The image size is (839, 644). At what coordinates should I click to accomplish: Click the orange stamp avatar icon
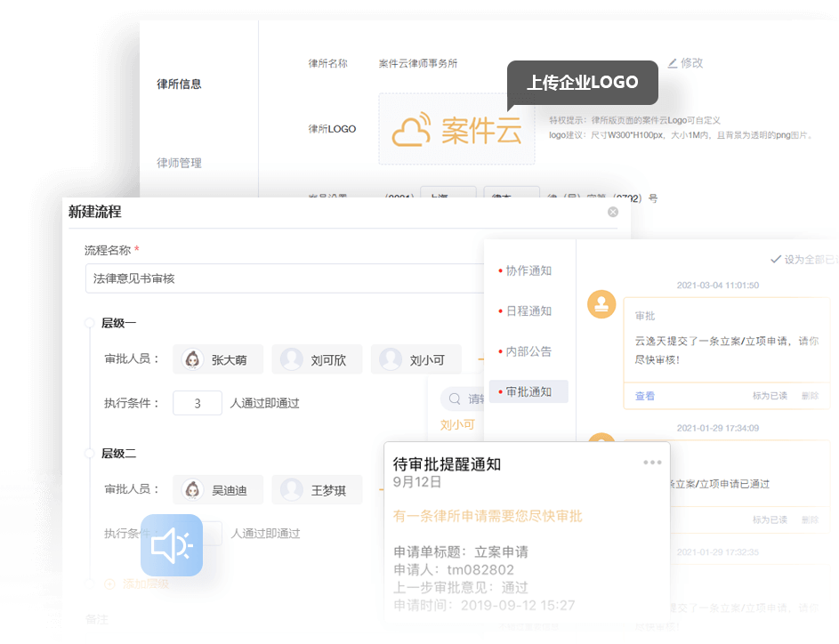[x=601, y=304]
